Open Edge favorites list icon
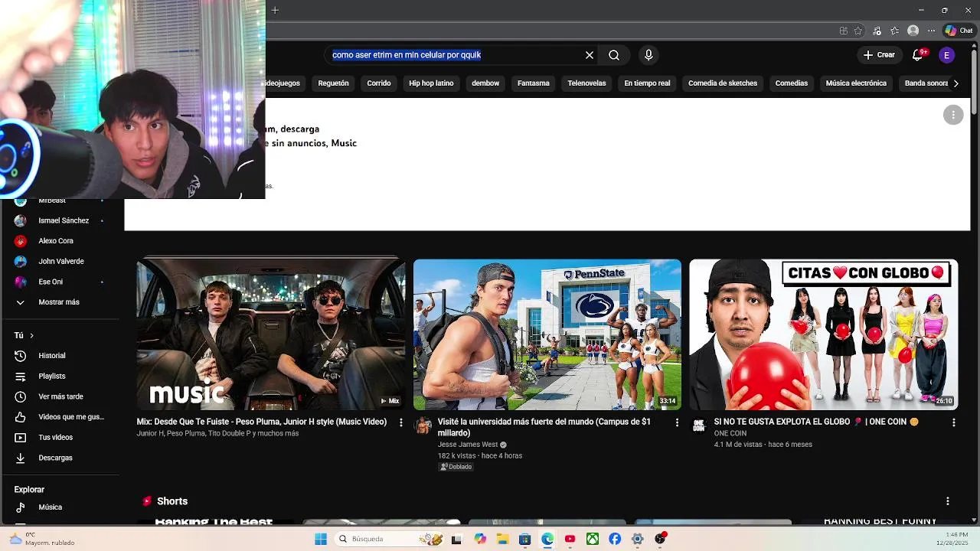980x551 pixels. [895, 31]
